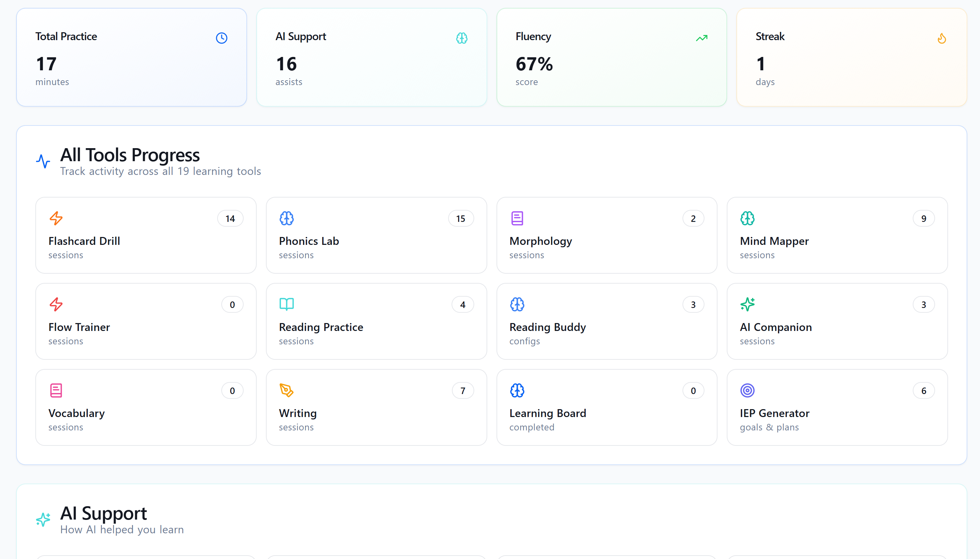The image size is (980, 559).
Task: Click the 15 sessions badge on Phonics Lab
Action: coord(460,218)
